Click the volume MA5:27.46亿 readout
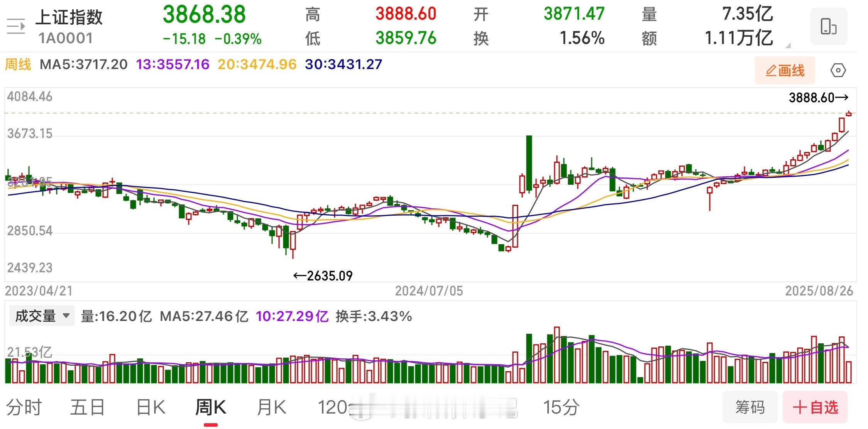The height and width of the screenshot is (429, 868). pos(204,316)
